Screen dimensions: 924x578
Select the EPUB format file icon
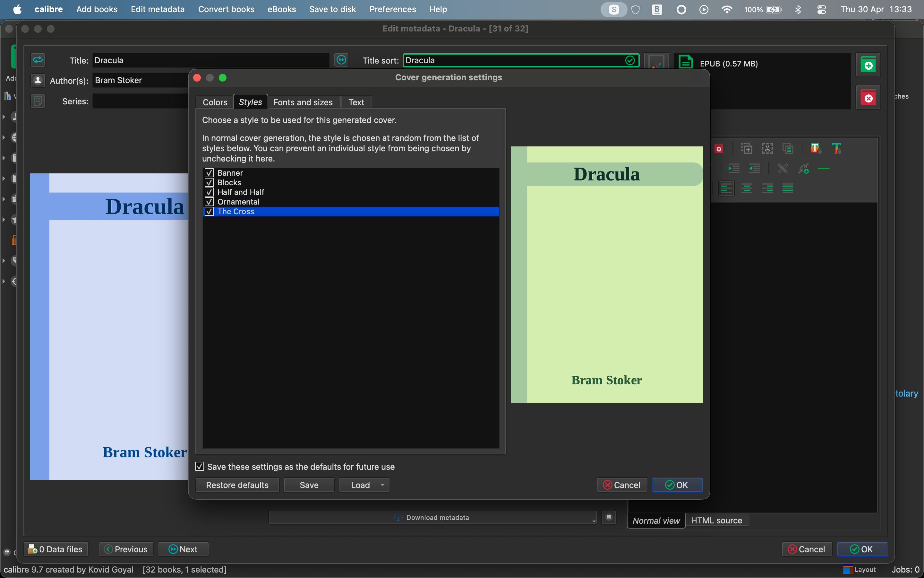686,63
